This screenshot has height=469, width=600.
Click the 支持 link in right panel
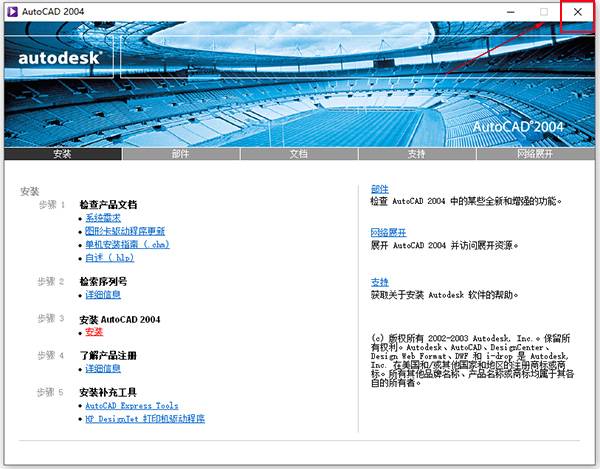(x=380, y=282)
